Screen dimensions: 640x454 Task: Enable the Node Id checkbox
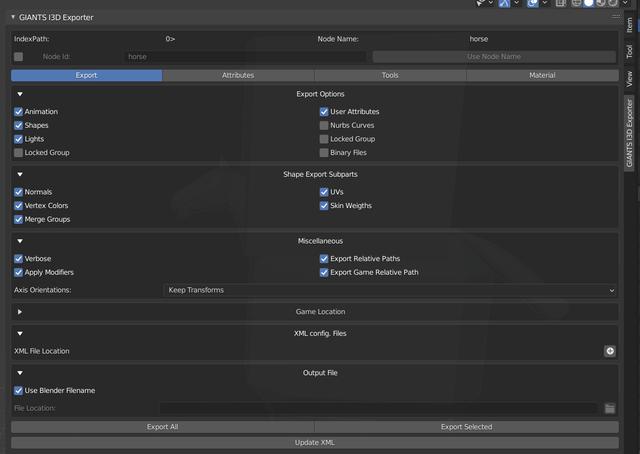coord(18,57)
